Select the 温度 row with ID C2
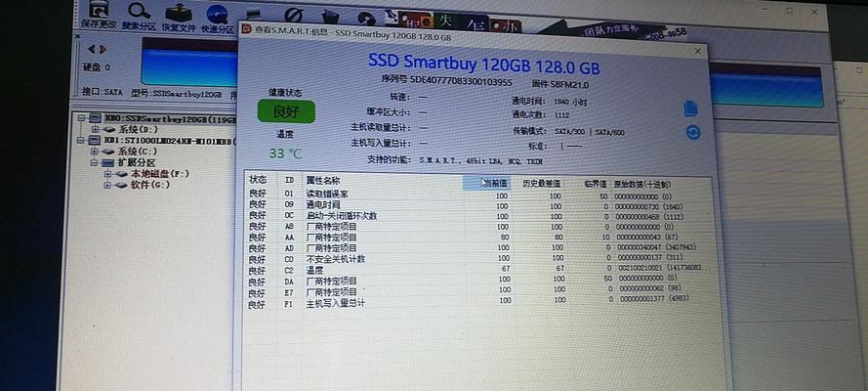Image resolution: width=868 pixels, height=391 pixels. pos(478,270)
